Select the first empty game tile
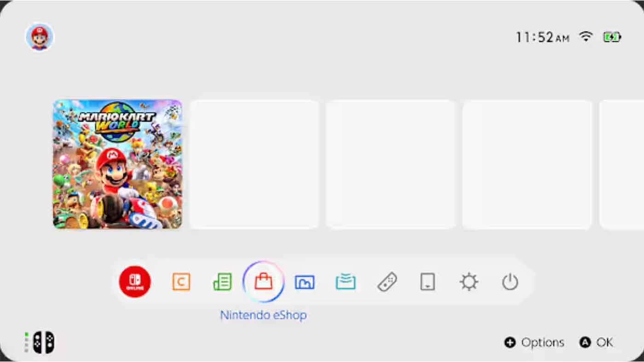The height and width of the screenshot is (362, 644). [x=254, y=164]
